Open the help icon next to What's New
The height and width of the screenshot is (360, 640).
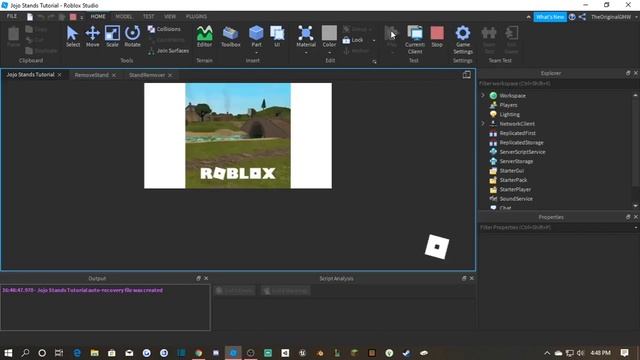click(x=572, y=17)
